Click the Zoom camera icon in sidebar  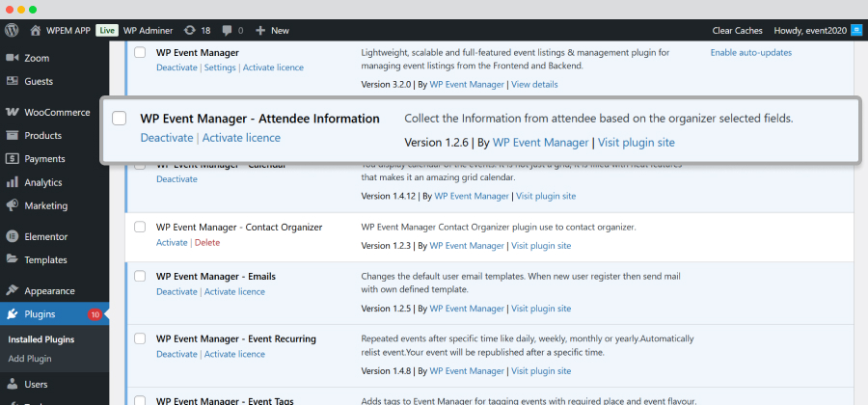(x=13, y=58)
